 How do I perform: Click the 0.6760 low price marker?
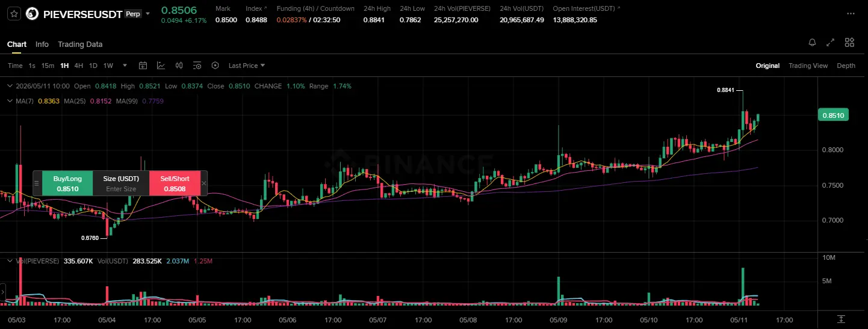coord(90,238)
